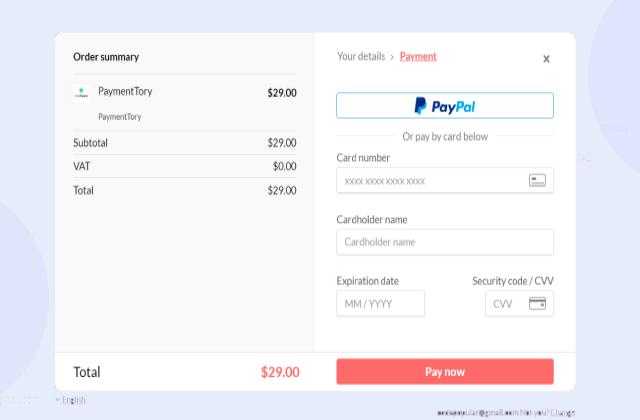Focus the Card number input field
The width and height of the screenshot is (640, 420).
(430, 181)
